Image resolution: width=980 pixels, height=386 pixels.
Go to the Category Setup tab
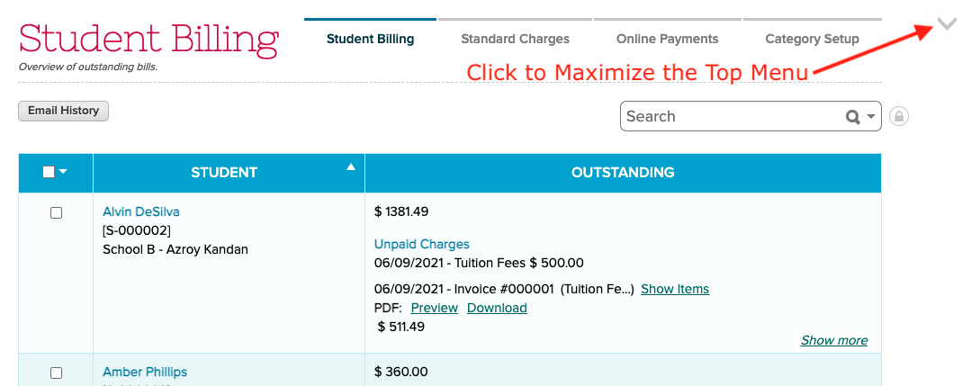point(812,39)
